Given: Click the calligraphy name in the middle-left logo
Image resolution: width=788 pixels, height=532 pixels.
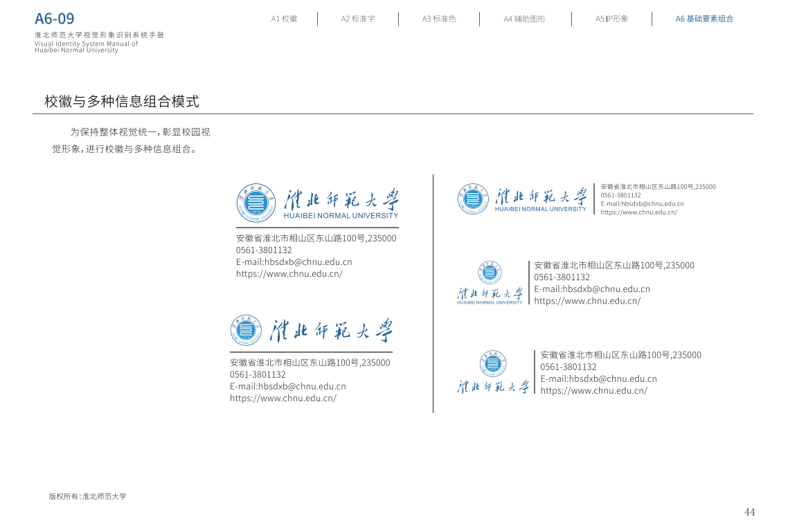Looking at the screenshot, I should click(332, 330).
